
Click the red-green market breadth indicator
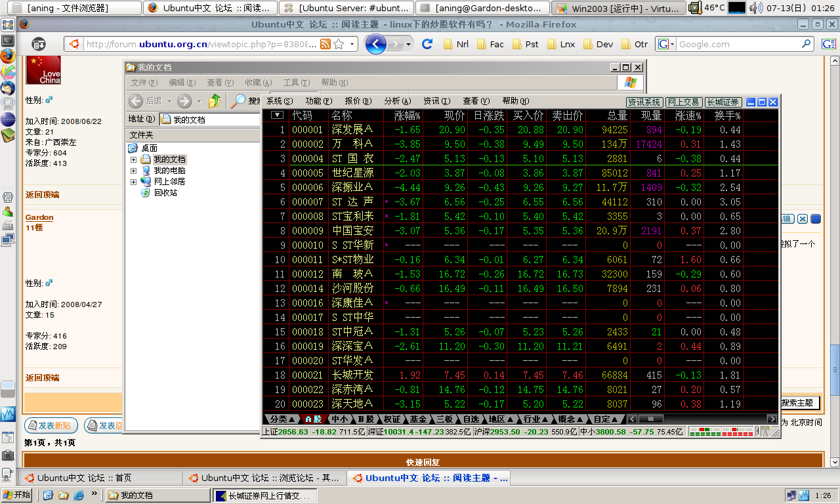pos(721,431)
